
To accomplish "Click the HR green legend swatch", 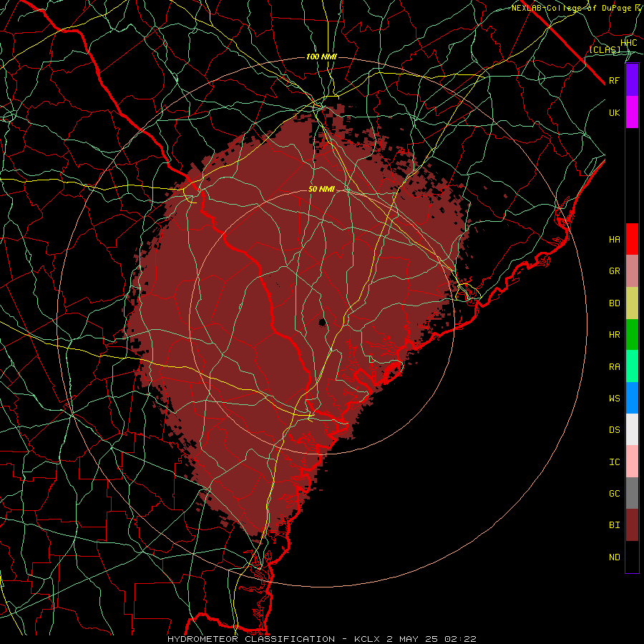I will tap(632, 335).
